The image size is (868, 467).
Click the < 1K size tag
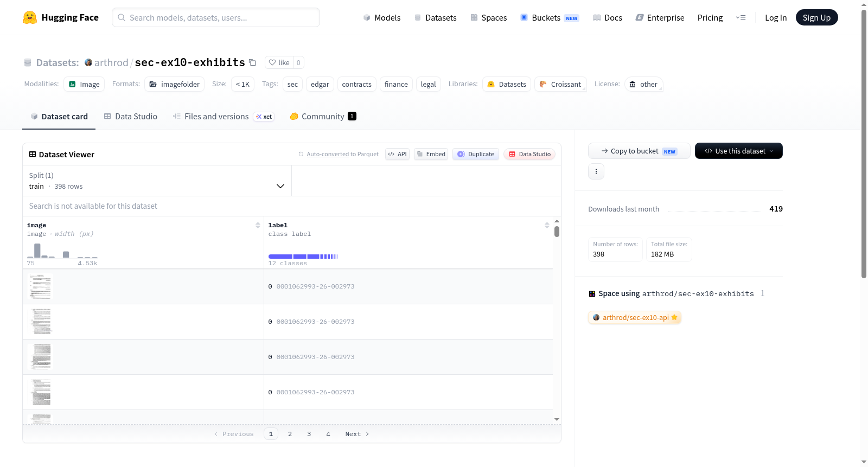click(x=242, y=84)
